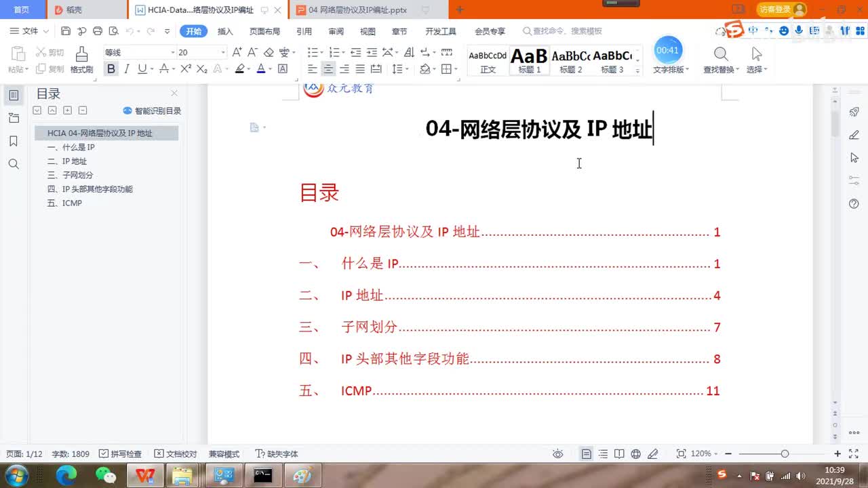
Task: Toggle center alignment
Action: pos(328,69)
